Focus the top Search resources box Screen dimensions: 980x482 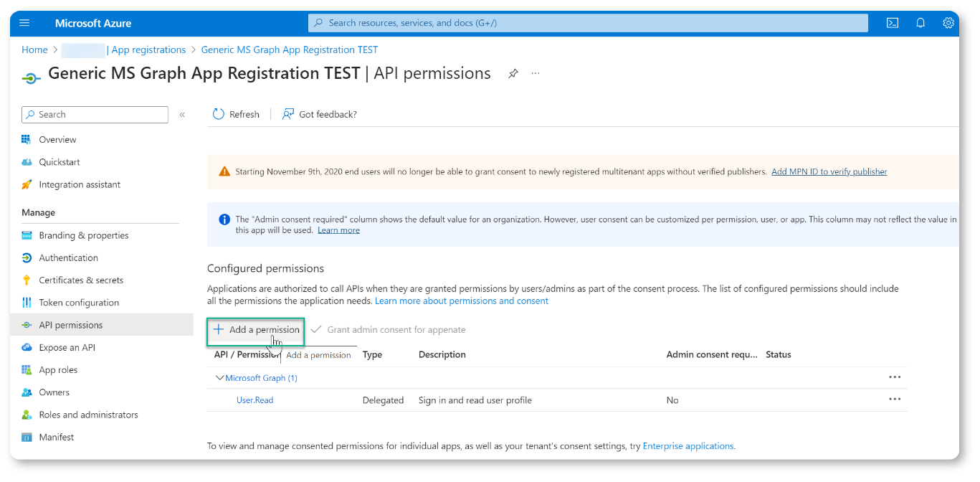pyautogui.click(x=588, y=23)
